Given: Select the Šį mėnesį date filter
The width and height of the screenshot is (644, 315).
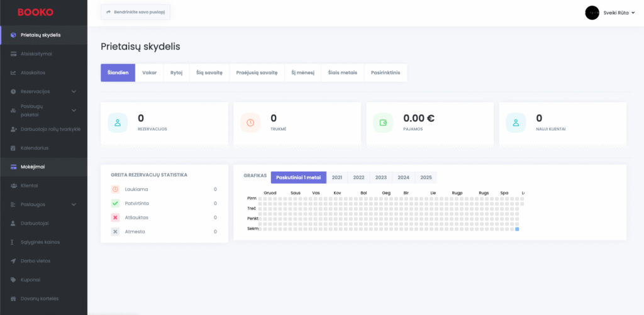Looking at the screenshot, I should (x=303, y=72).
